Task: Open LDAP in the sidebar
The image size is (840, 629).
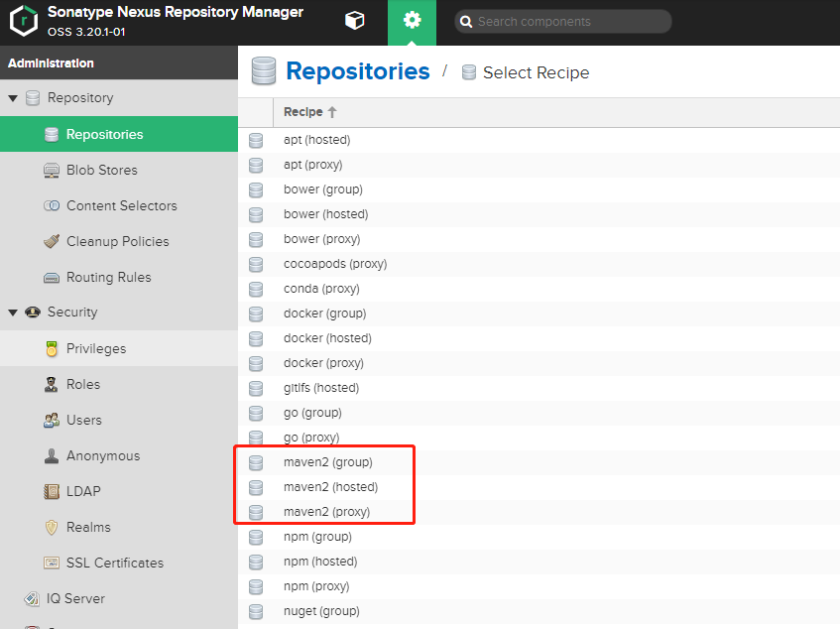Action: coord(119,491)
